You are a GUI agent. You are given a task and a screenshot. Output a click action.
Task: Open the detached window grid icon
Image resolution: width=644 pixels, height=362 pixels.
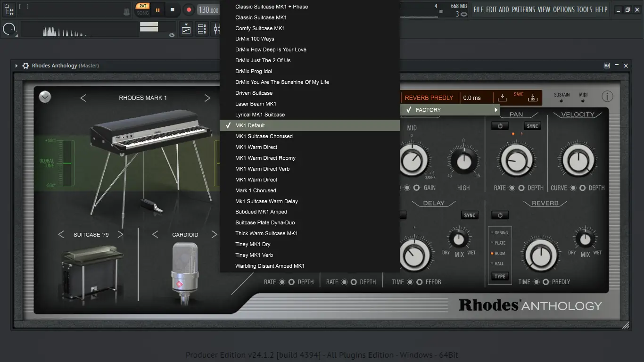pyautogui.click(x=607, y=66)
